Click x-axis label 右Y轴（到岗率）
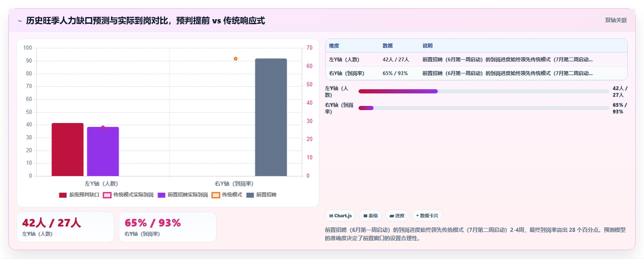This screenshot has height=259, width=644. coord(234,184)
